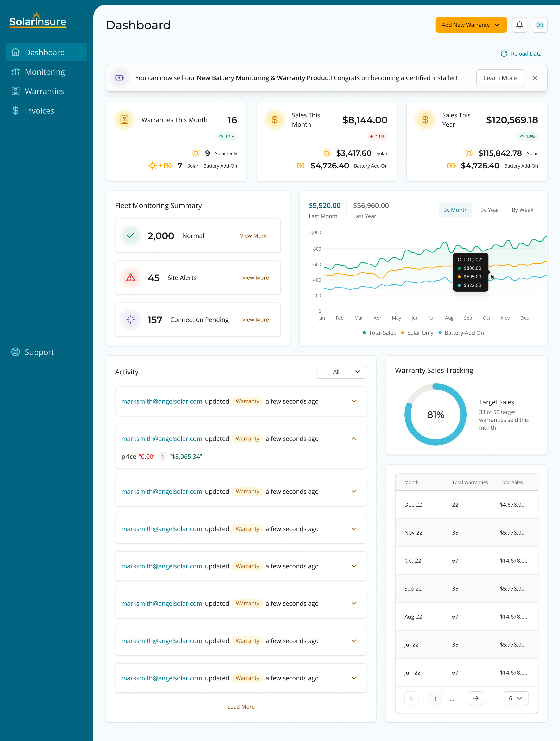Click Load More under the Activity list
The width and height of the screenshot is (560, 741).
pos(241,706)
